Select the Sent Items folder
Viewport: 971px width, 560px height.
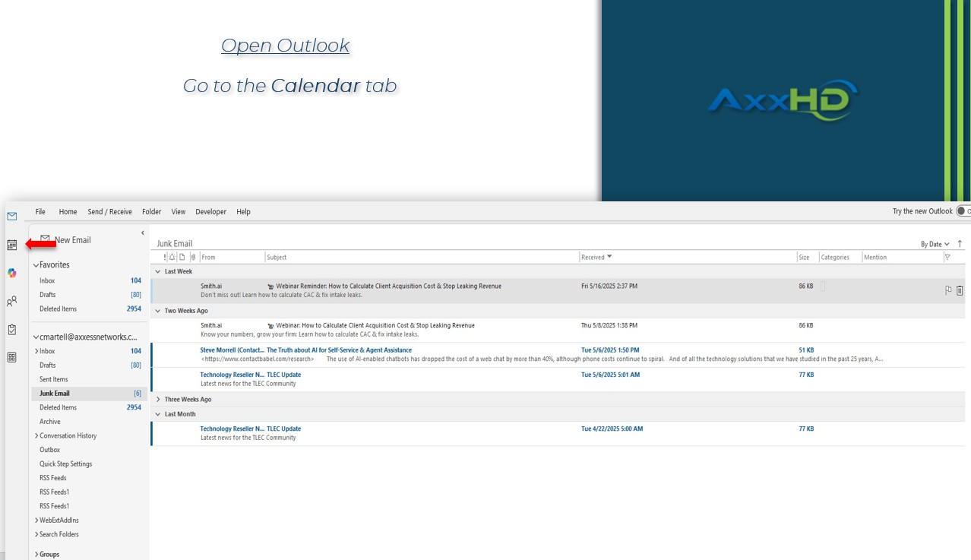(54, 379)
